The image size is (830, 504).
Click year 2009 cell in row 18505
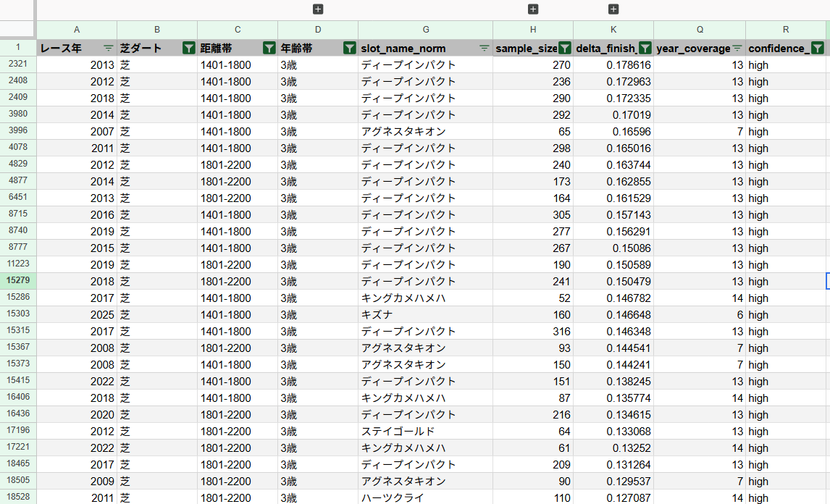[77, 482]
